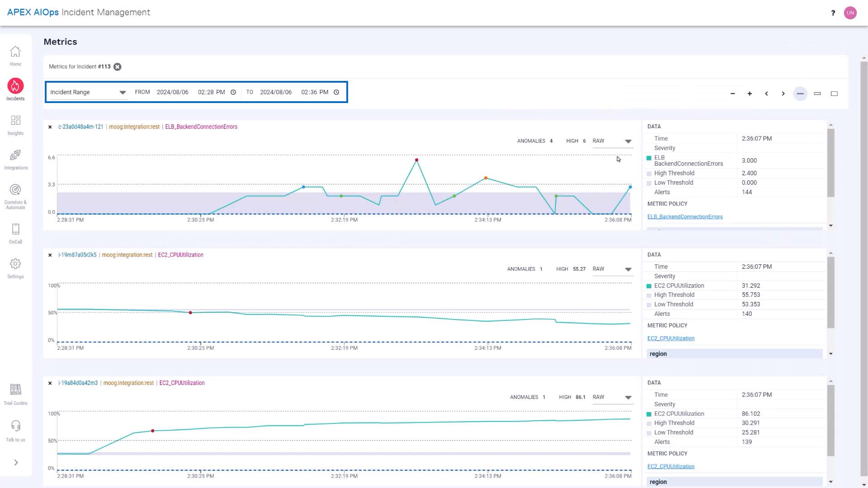868x488 pixels.
Task: Edit the TO time 02:36 PM
Action: [315, 92]
